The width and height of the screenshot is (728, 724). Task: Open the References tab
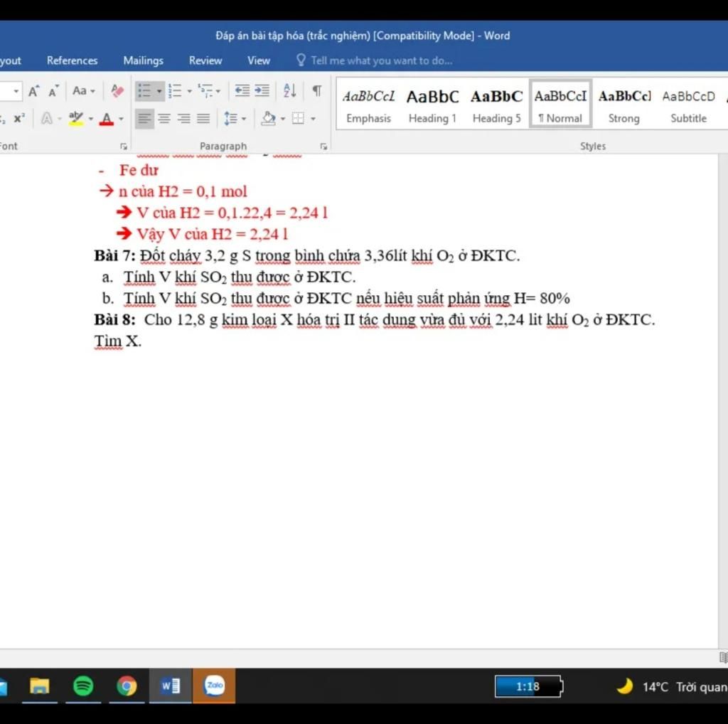click(72, 60)
